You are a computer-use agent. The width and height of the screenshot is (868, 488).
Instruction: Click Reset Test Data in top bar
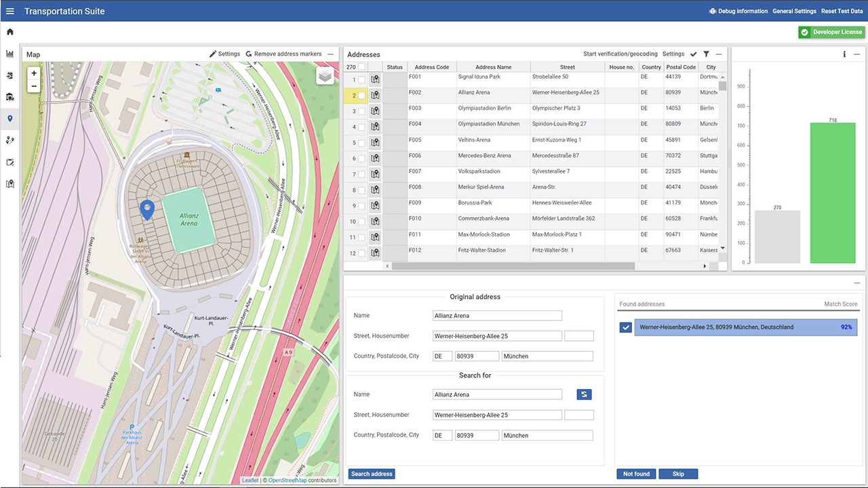(842, 11)
